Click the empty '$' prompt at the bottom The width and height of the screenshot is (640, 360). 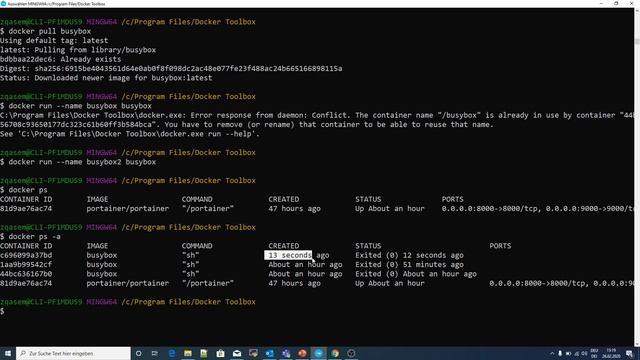2,311
